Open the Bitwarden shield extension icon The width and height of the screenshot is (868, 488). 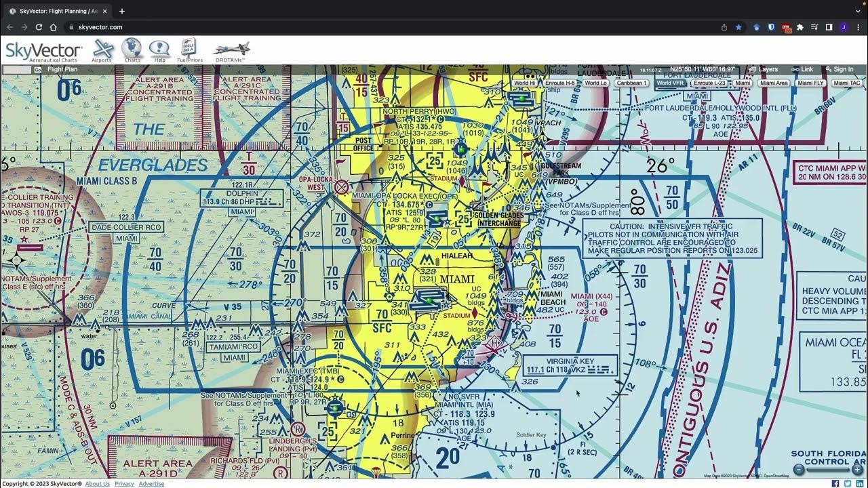(x=771, y=27)
